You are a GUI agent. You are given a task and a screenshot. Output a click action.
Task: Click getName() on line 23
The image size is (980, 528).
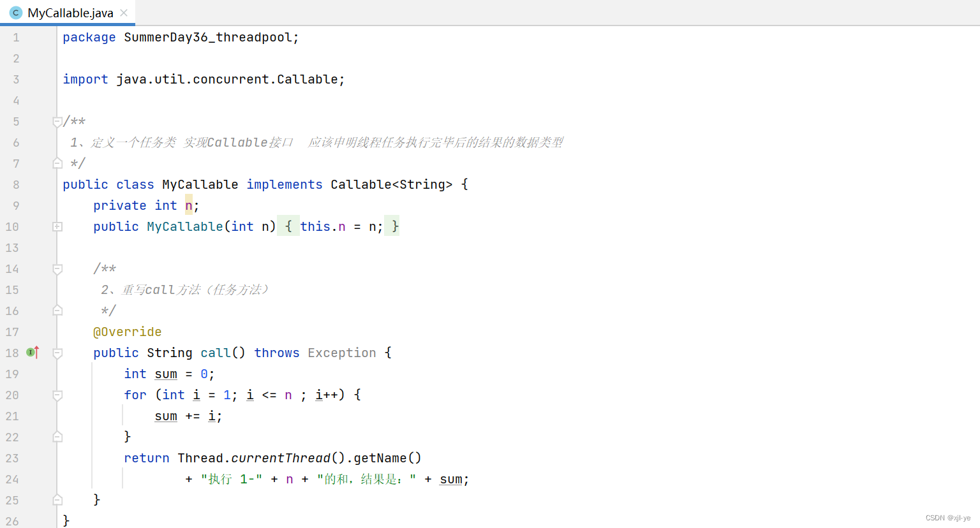pyautogui.click(x=388, y=458)
